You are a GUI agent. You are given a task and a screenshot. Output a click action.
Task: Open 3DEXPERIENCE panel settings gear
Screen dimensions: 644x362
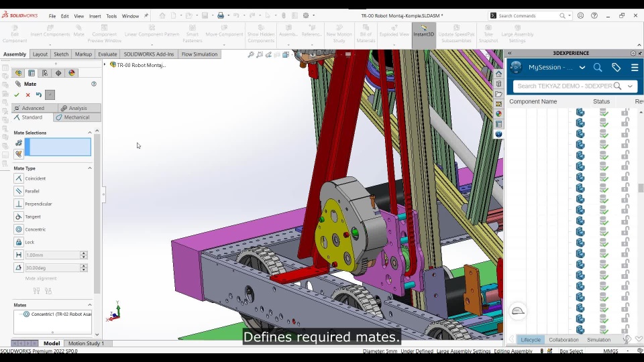pos(633,53)
